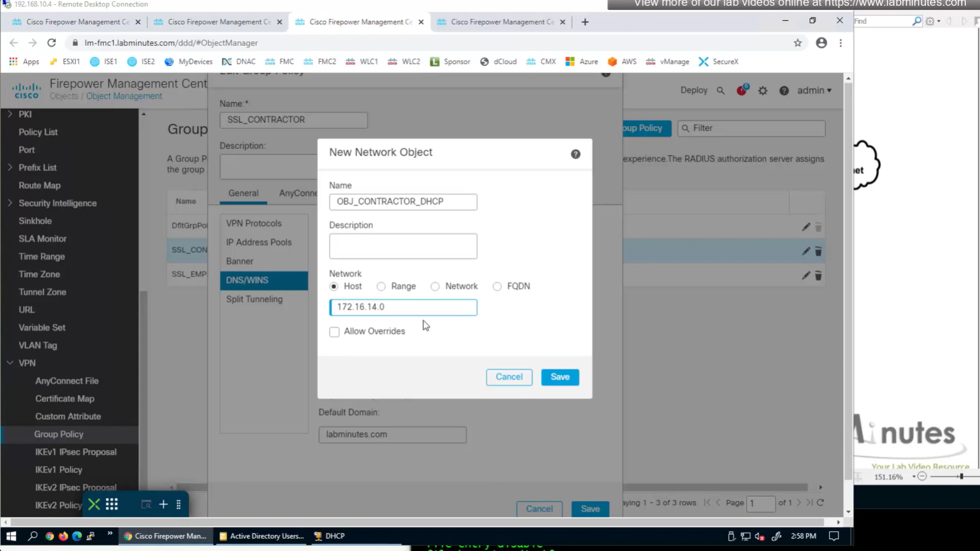The image size is (980, 551).
Task: Bookmark this page with the star icon
Action: (797, 43)
